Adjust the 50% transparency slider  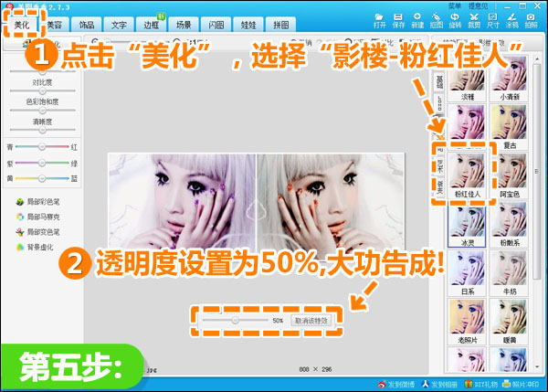pos(236,320)
